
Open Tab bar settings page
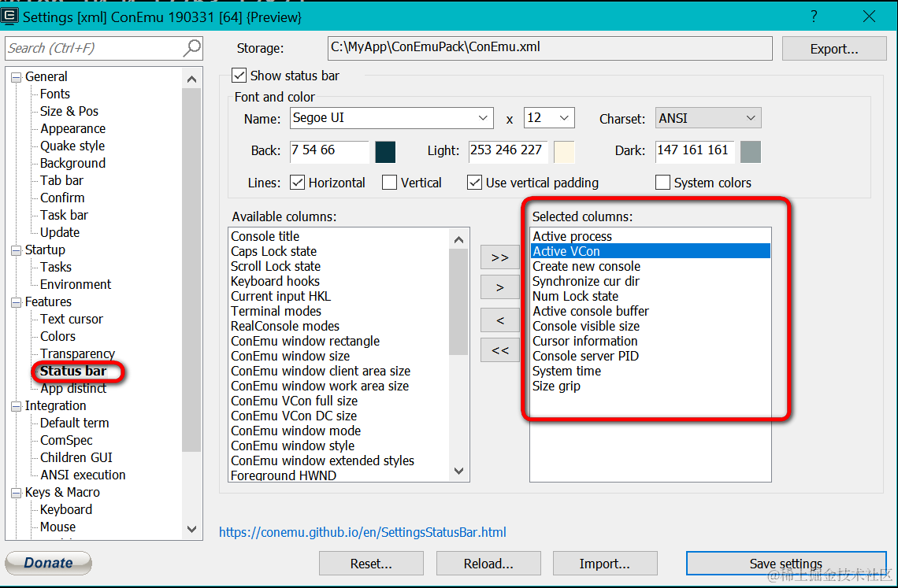[x=62, y=180]
